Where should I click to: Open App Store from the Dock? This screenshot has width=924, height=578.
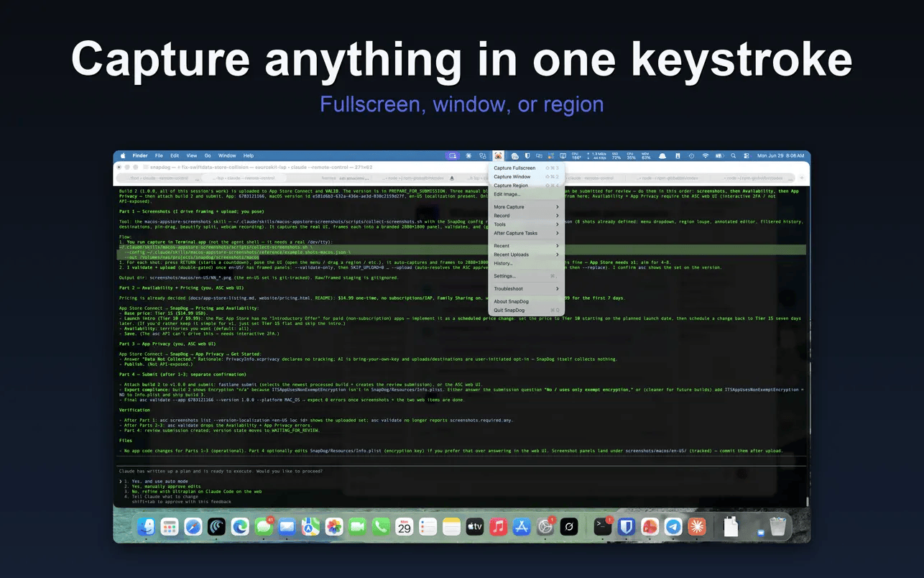click(522, 527)
